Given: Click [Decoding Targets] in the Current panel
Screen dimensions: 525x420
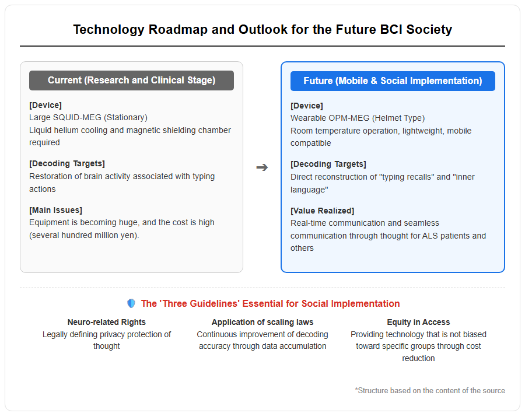Looking at the screenshot, I should click(67, 164).
